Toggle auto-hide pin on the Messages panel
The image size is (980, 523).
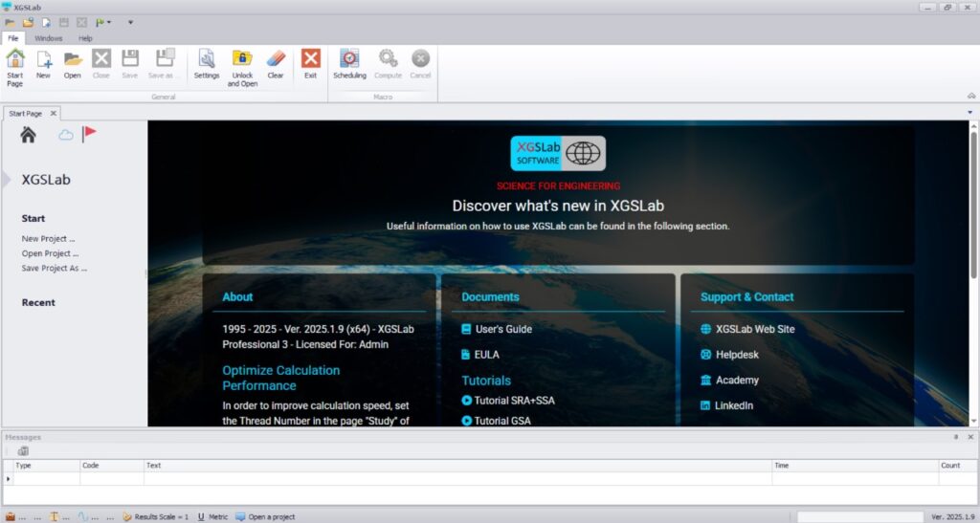[x=956, y=437]
